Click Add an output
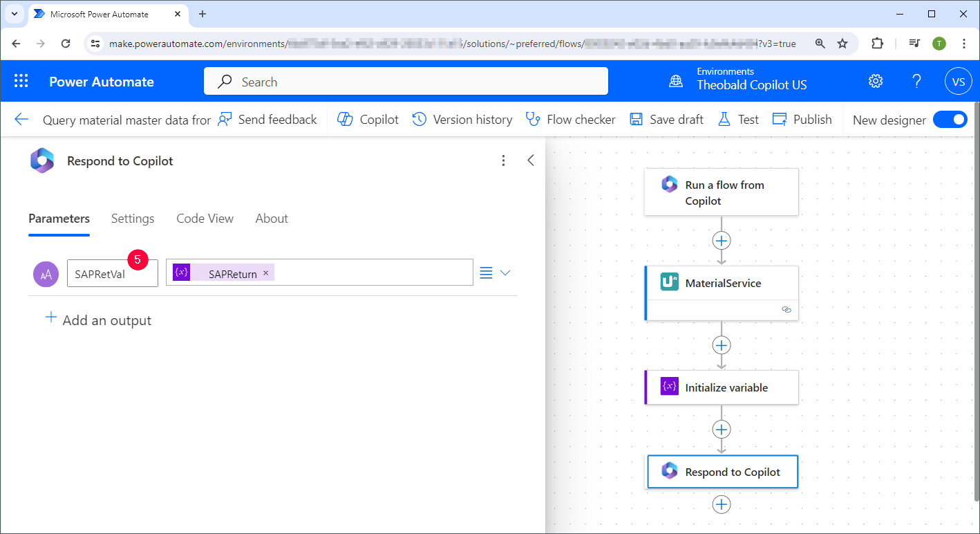Screen dimensions: 980x534 (98, 320)
